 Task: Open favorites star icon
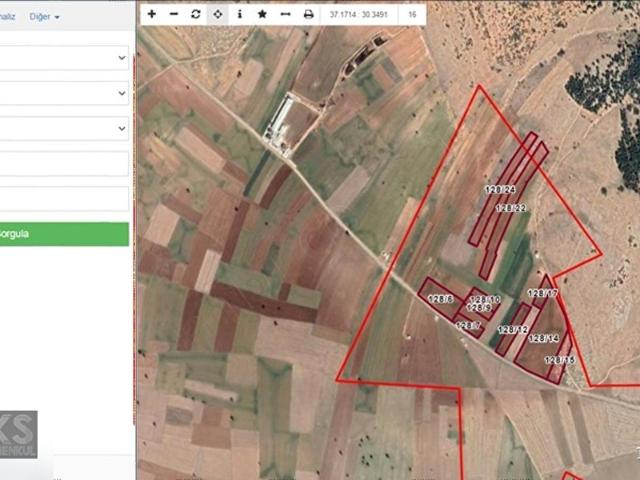coord(262,14)
